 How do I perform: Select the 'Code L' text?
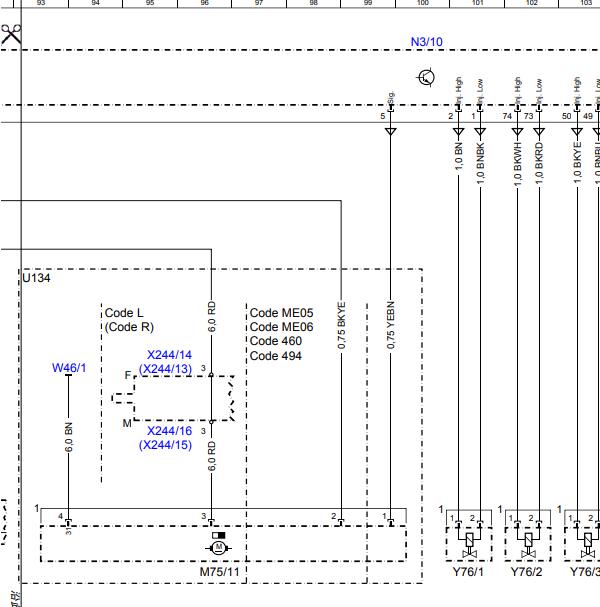pyautogui.click(x=124, y=313)
